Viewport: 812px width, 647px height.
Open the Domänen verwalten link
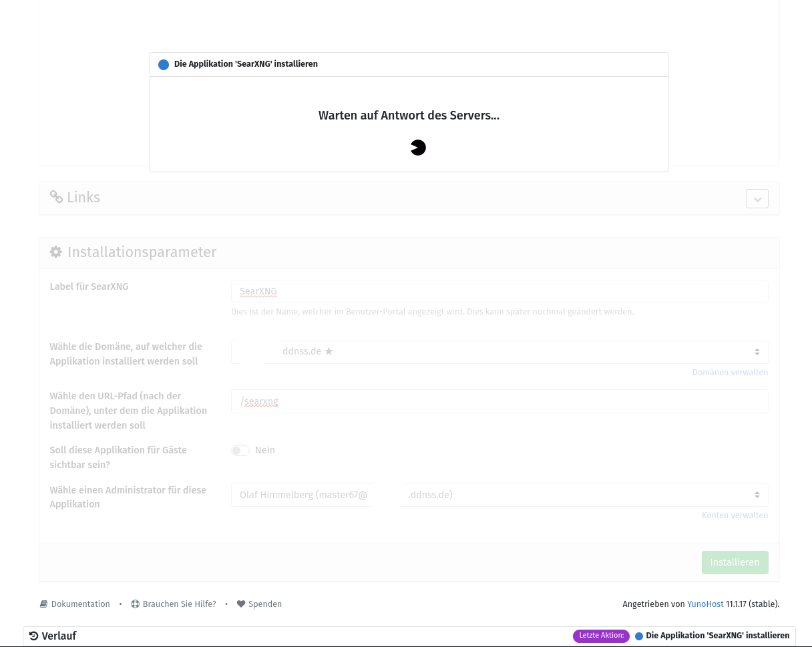click(730, 372)
